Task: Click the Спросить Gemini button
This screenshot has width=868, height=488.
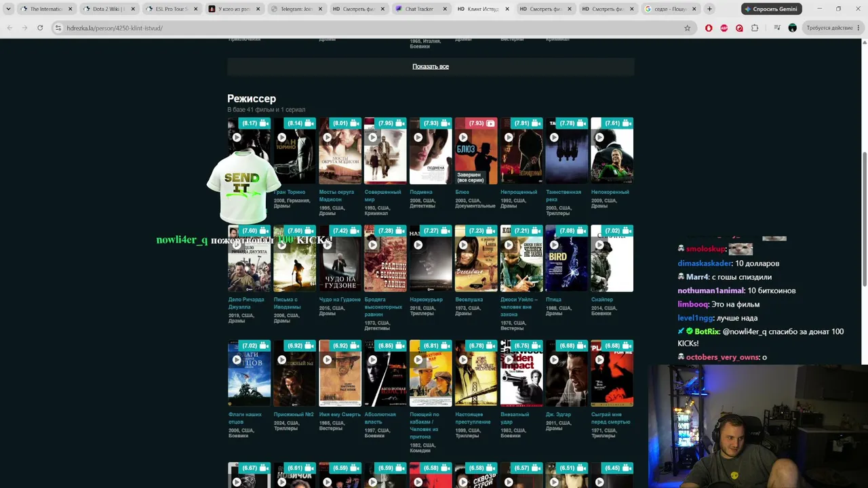Action: [x=772, y=9]
